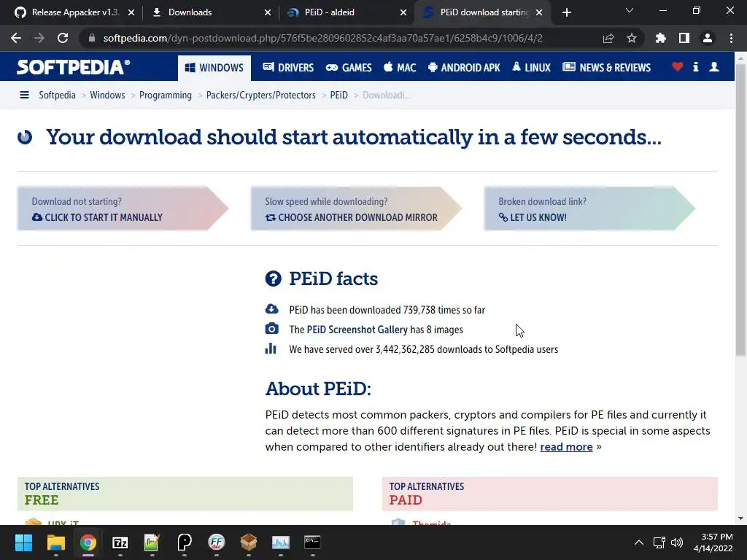The image size is (747, 560).
Task: Go to the Softpedia breadcrumb
Action: click(57, 95)
